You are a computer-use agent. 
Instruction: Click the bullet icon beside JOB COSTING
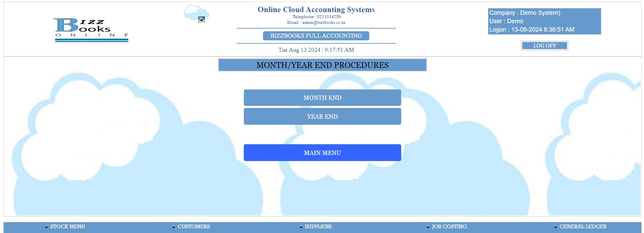[428, 227]
